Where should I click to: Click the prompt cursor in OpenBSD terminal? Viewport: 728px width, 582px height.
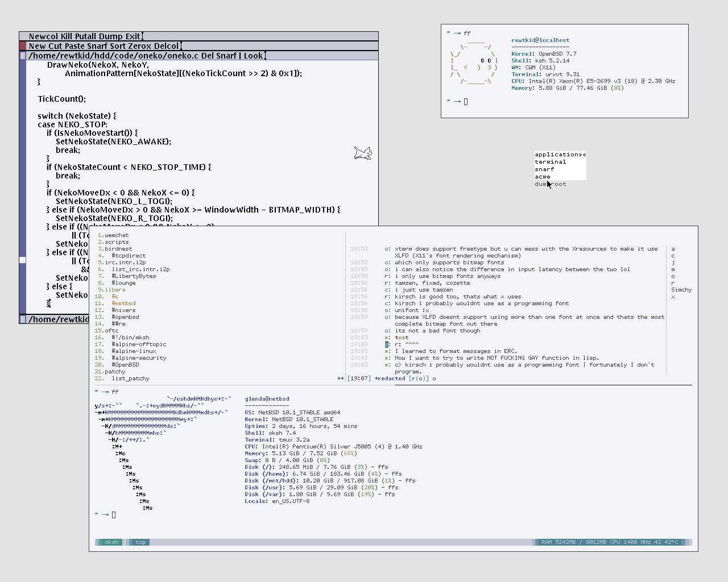tap(466, 102)
